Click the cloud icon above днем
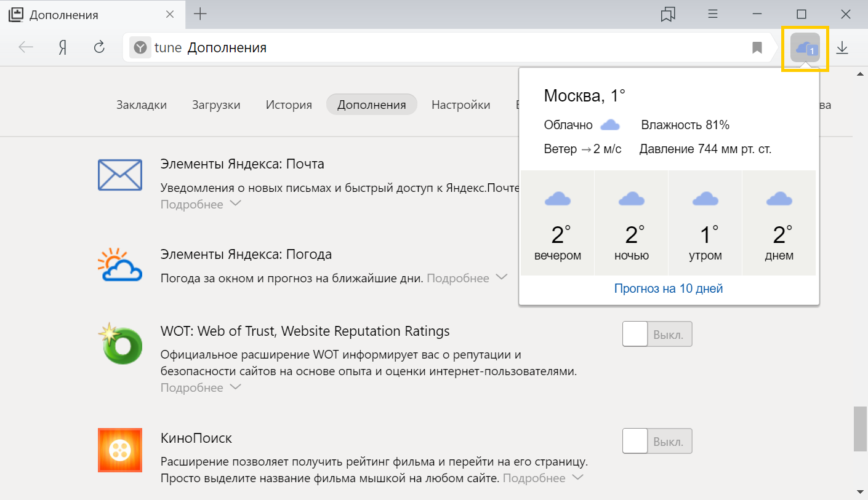 tap(779, 199)
